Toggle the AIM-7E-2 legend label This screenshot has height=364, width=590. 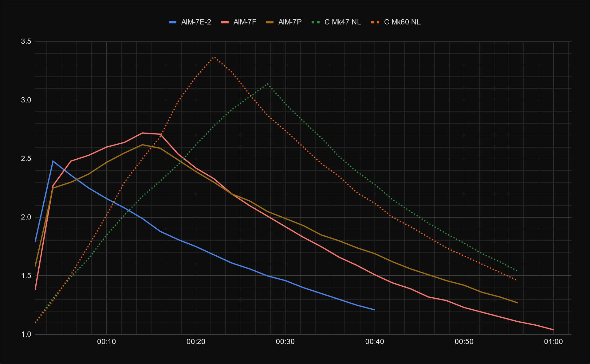coord(196,22)
